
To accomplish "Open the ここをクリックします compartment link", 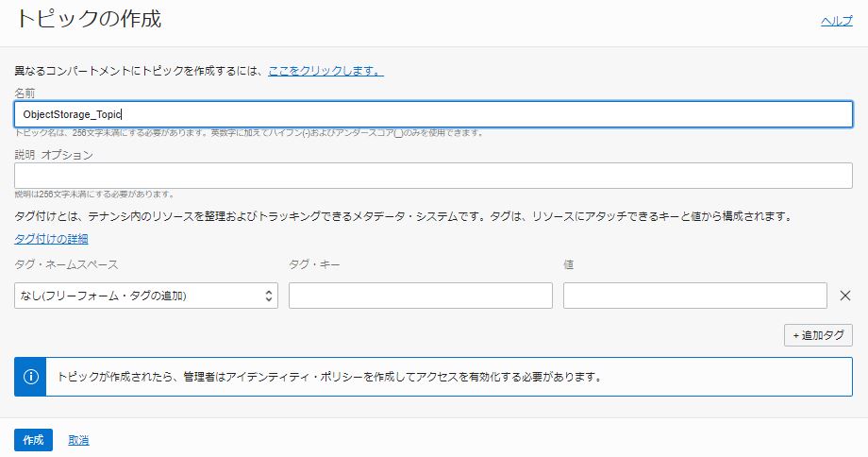I will 326,71.
